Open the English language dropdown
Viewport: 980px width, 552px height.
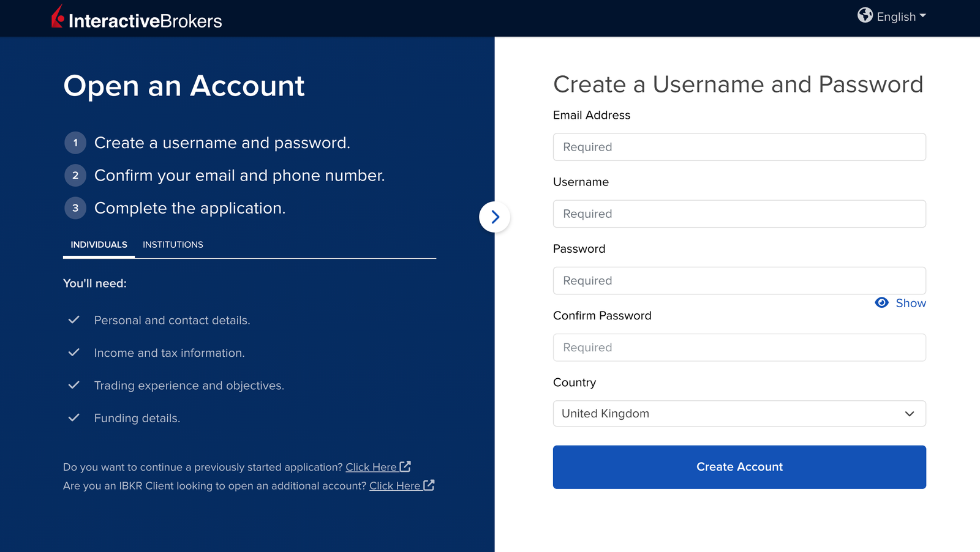point(901,17)
